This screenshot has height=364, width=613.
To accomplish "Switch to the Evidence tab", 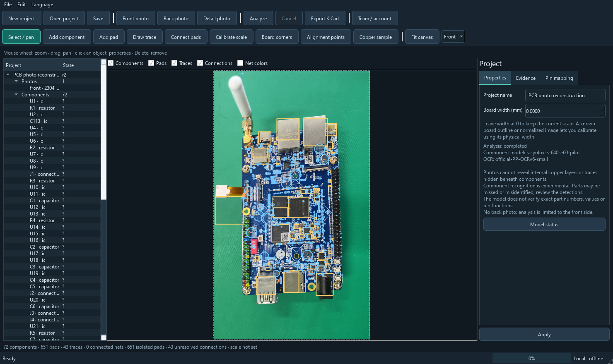I will (x=526, y=78).
